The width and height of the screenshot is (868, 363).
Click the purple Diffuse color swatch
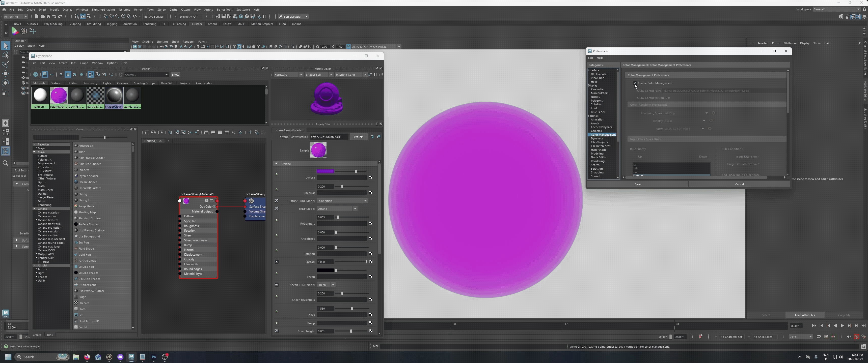pyautogui.click(x=325, y=171)
